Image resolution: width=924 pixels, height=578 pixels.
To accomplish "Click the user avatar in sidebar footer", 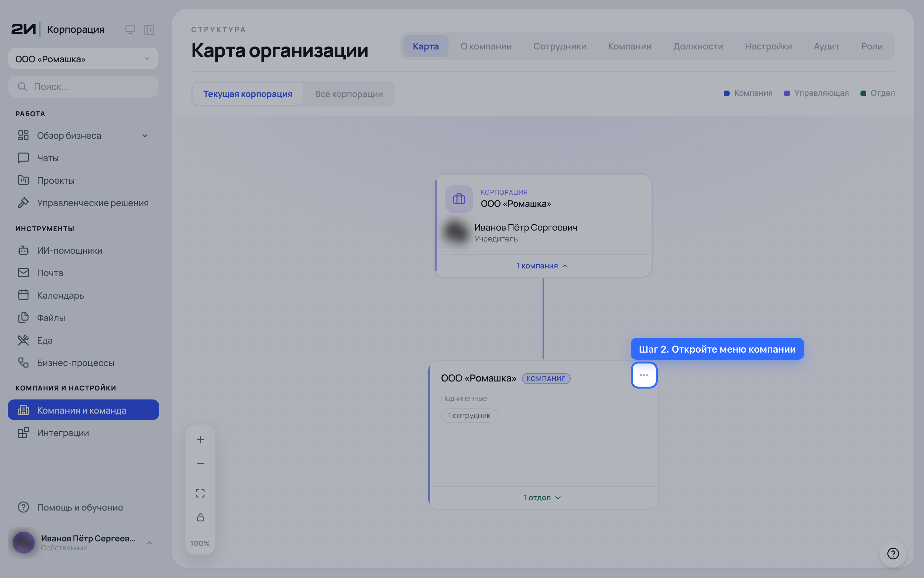I will click(x=24, y=542).
